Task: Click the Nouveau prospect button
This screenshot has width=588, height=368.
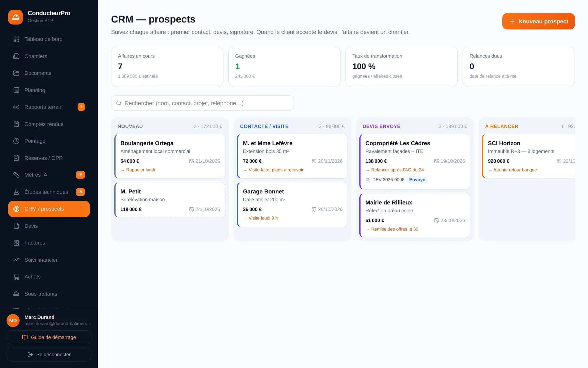Action: pyautogui.click(x=538, y=21)
